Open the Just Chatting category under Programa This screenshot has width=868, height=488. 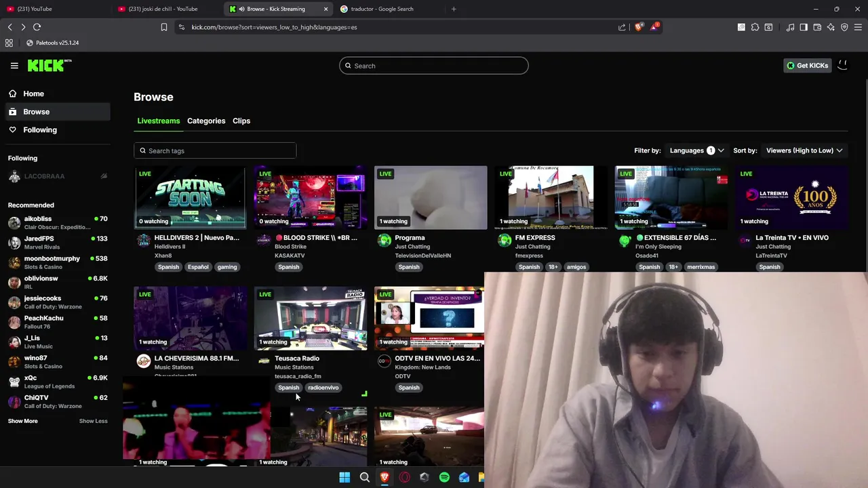click(x=412, y=247)
